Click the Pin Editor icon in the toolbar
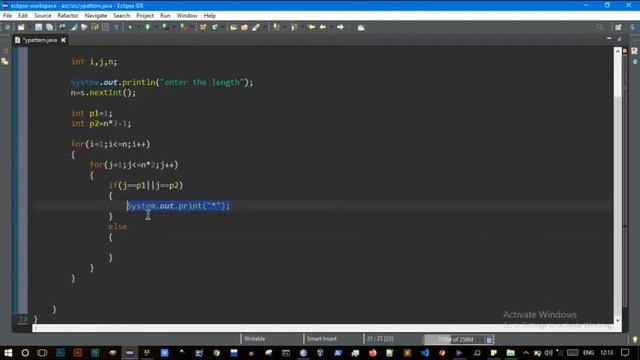 pos(361,27)
